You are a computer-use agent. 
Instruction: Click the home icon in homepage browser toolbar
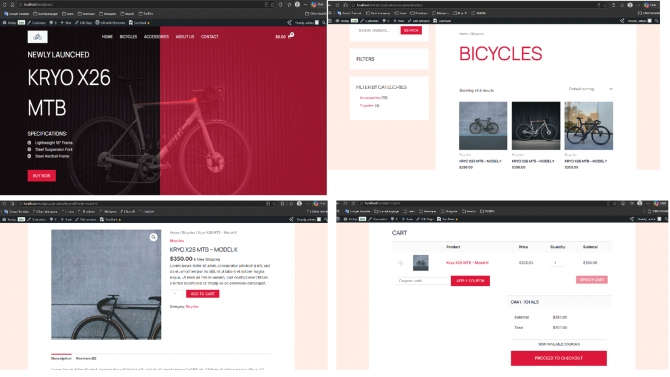click(12, 5)
